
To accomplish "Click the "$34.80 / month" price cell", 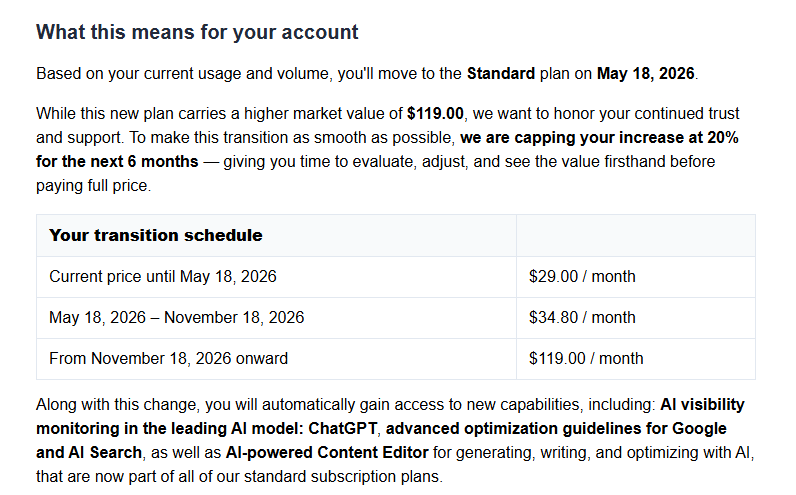I will 582,318.
